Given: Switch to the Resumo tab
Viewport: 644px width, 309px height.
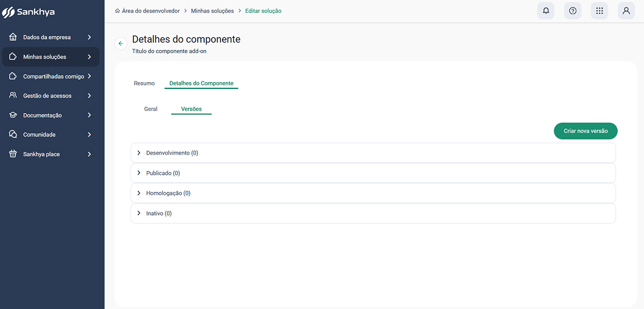Looking at the screenshot, I should tap(144, 83).
